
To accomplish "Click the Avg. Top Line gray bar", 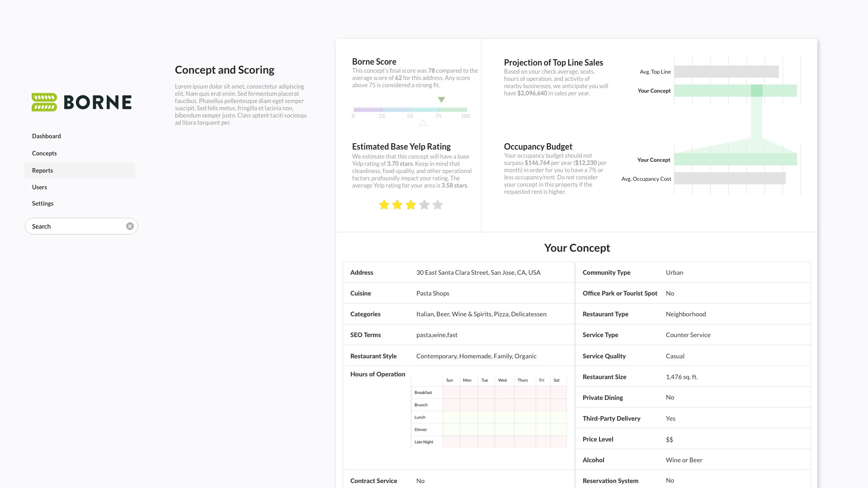I will tap(726, 71).
